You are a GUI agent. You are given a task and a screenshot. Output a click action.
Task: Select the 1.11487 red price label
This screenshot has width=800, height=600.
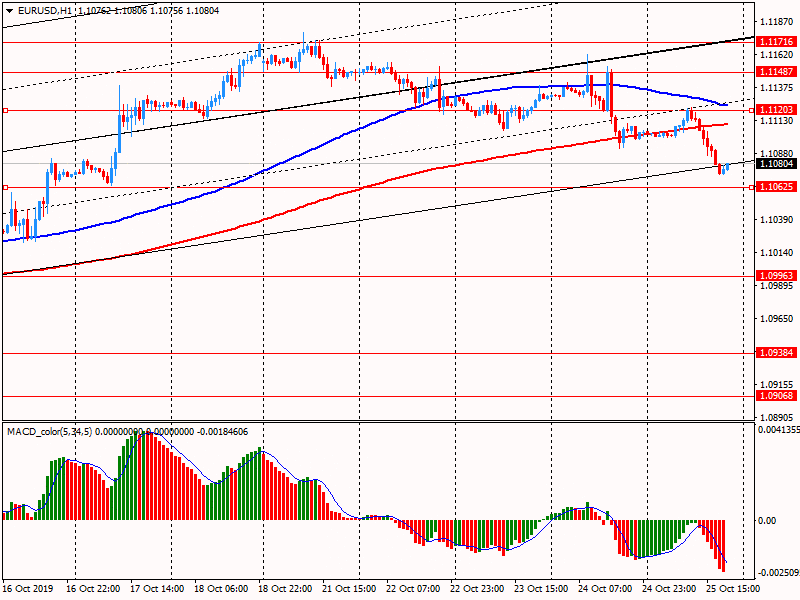click(776, 72)
